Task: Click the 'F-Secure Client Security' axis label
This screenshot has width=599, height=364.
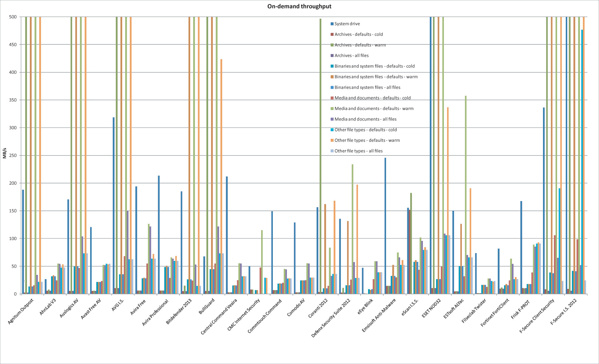Action: coord(537,316)
